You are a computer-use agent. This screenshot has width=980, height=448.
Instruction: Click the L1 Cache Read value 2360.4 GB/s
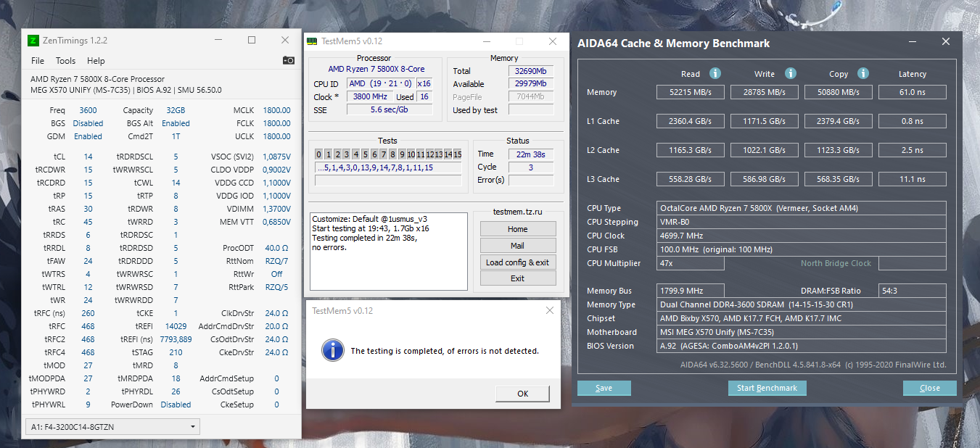pyautogui.click(x=691, y=121)
